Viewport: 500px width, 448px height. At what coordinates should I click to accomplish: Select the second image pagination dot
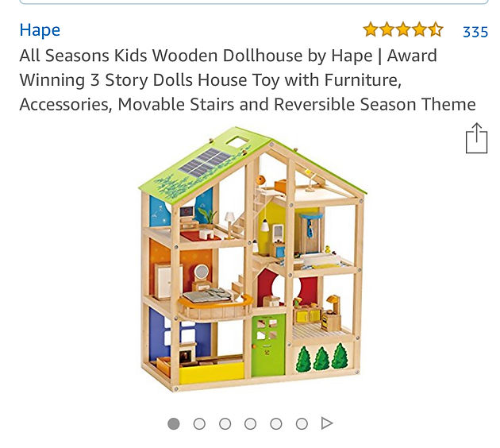[199, 423]
